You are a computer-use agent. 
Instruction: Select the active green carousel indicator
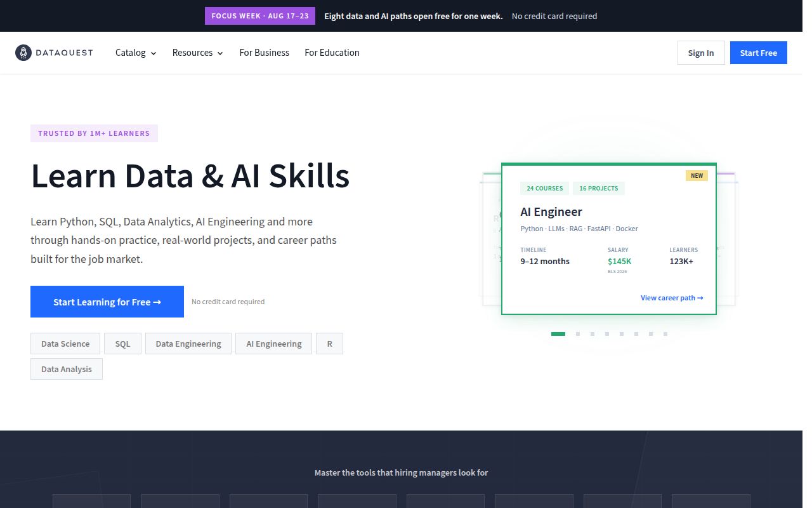point(558,334)
